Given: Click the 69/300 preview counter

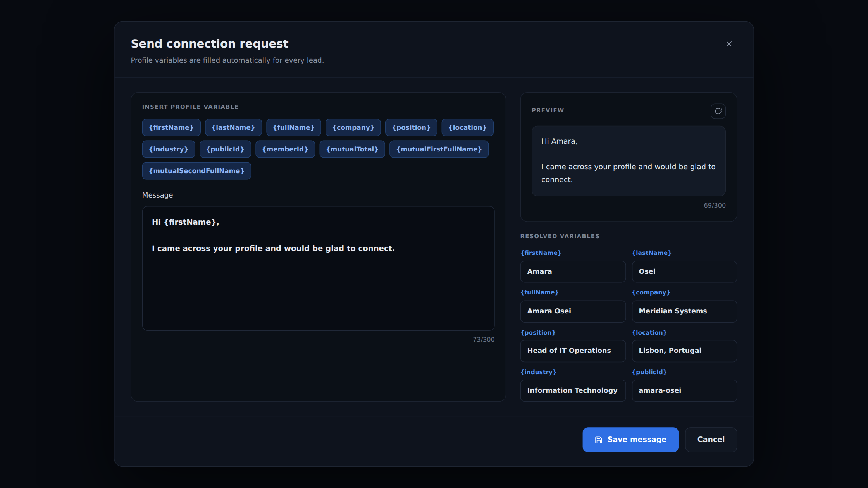Looking at the screenshot, I should point(715,206).
